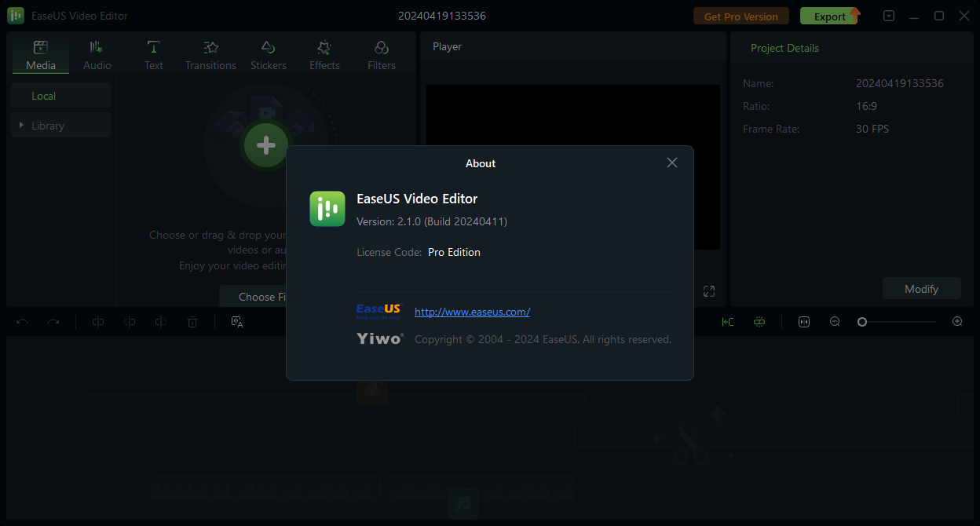
Task: Click the EaseUS Video Editor logo in title bar
Action: 16,16
